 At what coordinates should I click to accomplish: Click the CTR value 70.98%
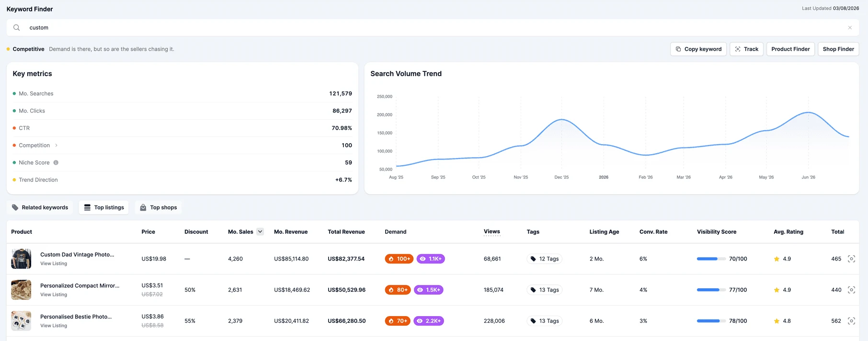point(342,128)
